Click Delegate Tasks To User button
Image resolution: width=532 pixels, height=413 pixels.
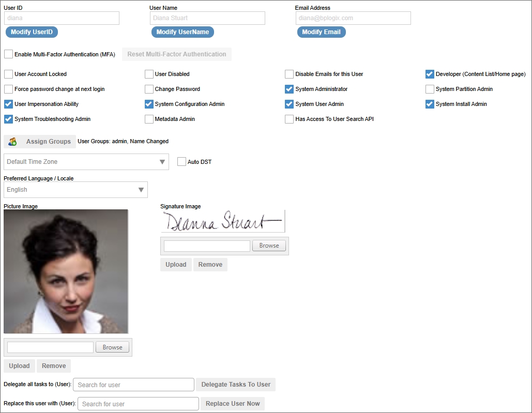click(x=236, y=385)
